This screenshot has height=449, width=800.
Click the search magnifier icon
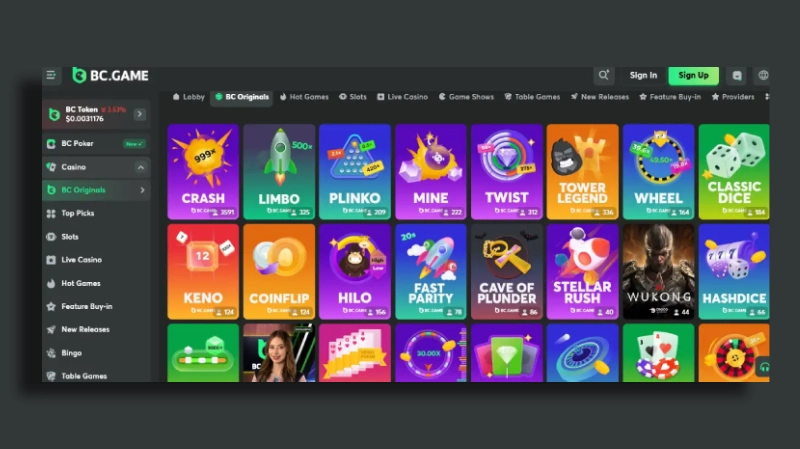[x=603, y=75]
